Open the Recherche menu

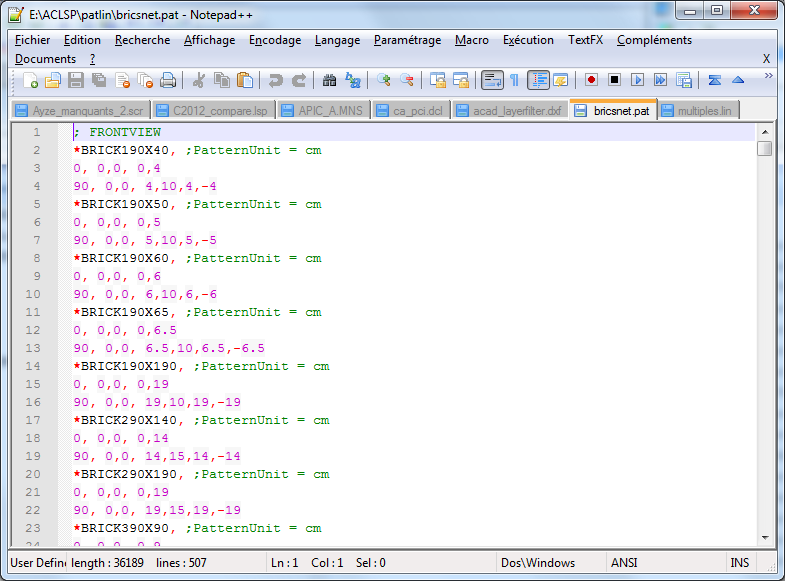pos(143,40)
